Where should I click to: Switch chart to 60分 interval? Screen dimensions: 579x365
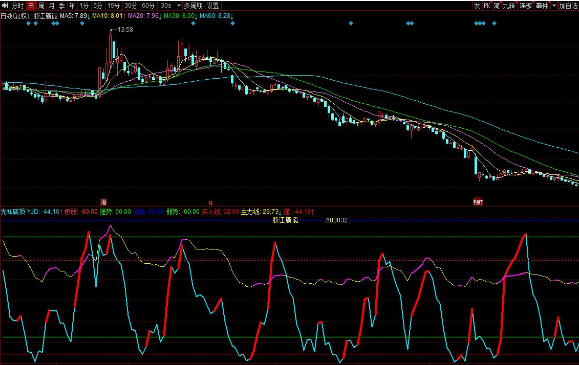(148, 6)
